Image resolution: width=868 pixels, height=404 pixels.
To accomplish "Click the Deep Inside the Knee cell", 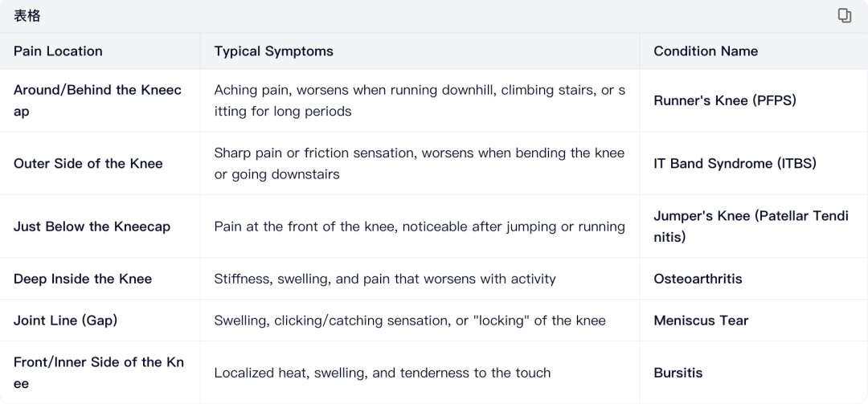I will coord(83,279).
